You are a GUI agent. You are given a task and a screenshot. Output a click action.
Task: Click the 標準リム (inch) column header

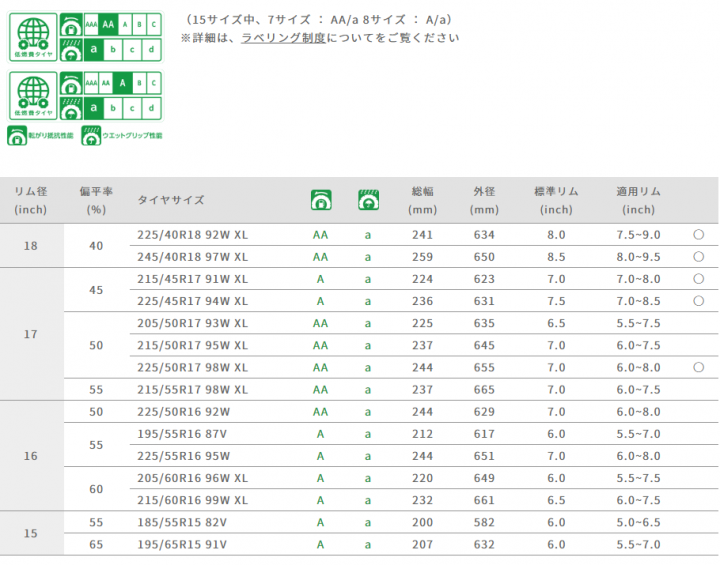pos(556,200)
